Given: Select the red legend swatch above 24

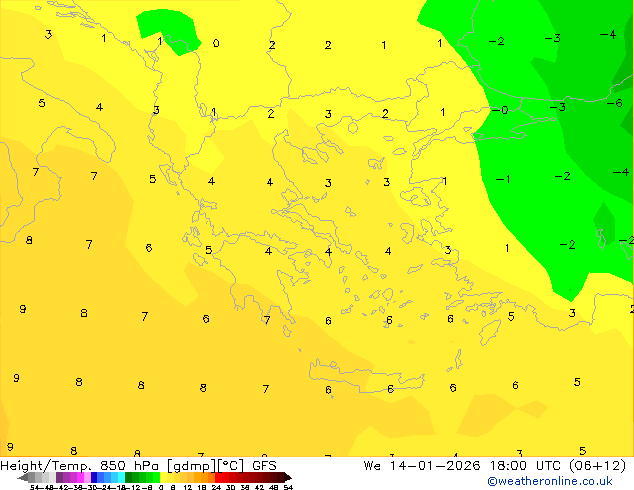Looking at the screenshot, I should click(x=218, y=477).
